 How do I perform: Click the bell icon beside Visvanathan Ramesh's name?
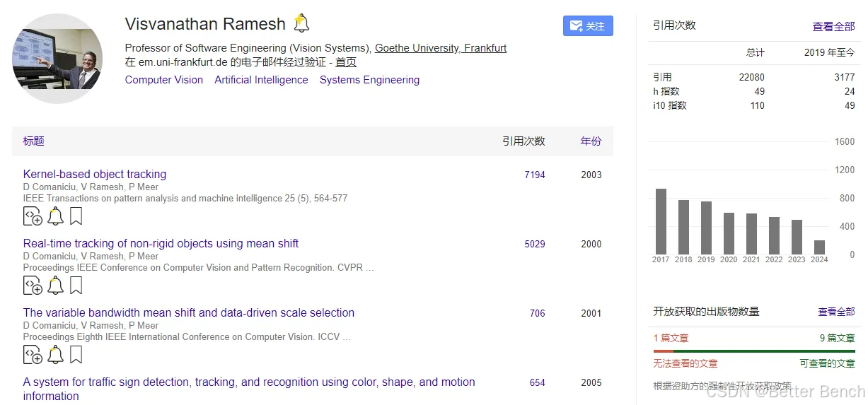[301, 23]
